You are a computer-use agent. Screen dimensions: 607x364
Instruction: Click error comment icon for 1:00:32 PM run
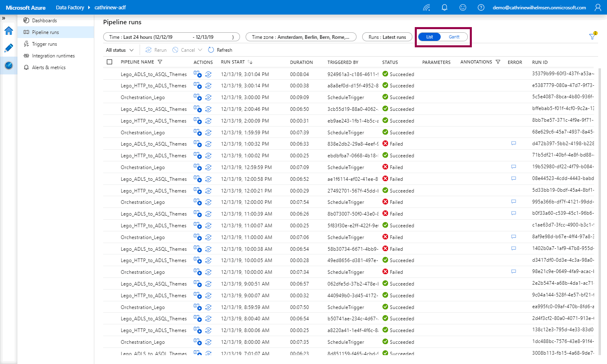pyautogui.click(x=514, y=144)
